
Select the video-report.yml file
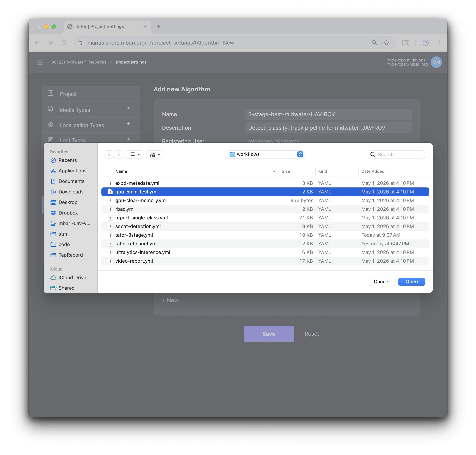pos(265,261)
